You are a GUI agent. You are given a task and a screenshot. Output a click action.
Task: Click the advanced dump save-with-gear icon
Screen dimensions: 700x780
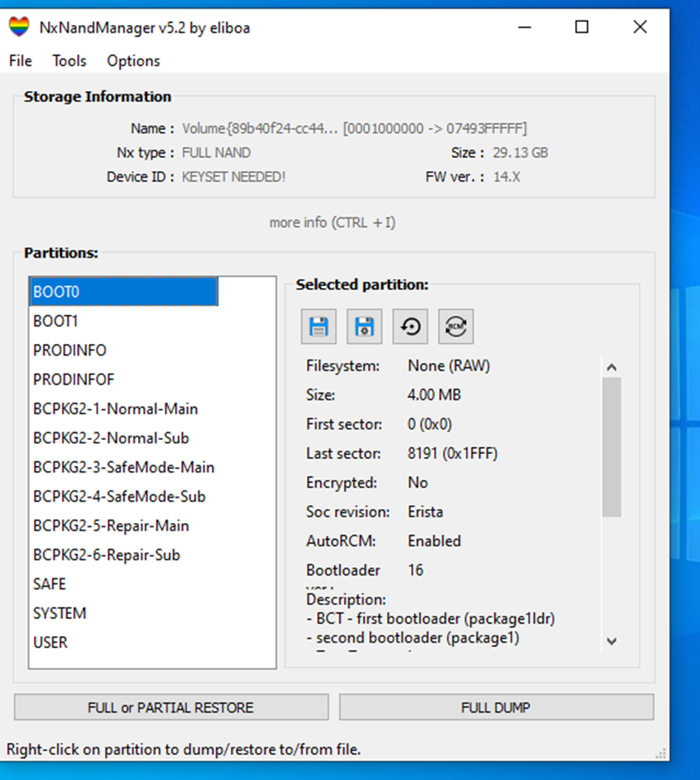click(x=364, y=327)
